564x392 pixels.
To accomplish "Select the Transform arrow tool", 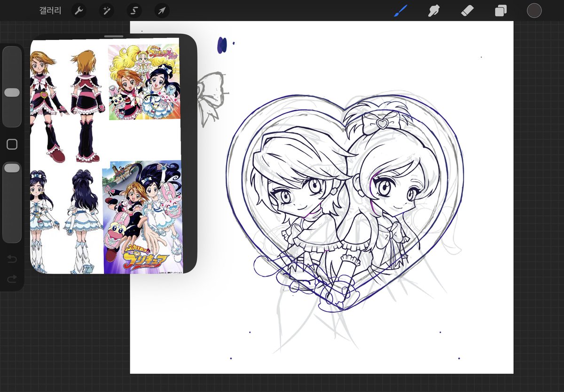I will [162, 10].
